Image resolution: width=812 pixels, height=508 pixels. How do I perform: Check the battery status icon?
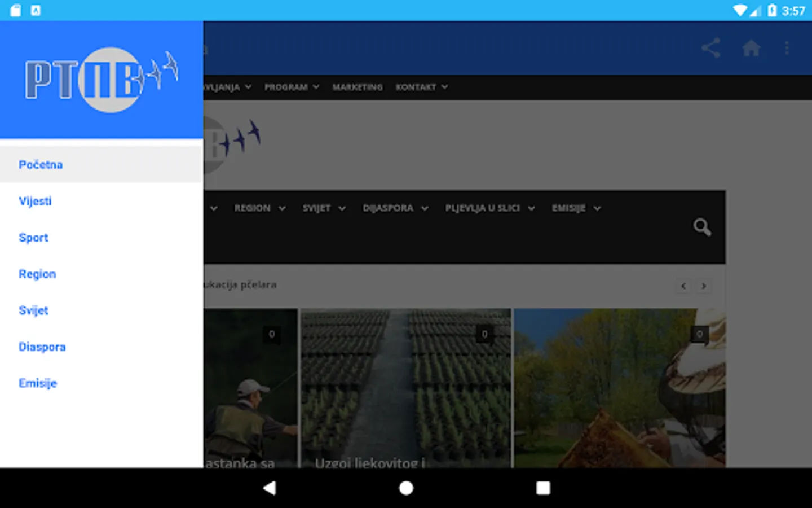(771, 10)
